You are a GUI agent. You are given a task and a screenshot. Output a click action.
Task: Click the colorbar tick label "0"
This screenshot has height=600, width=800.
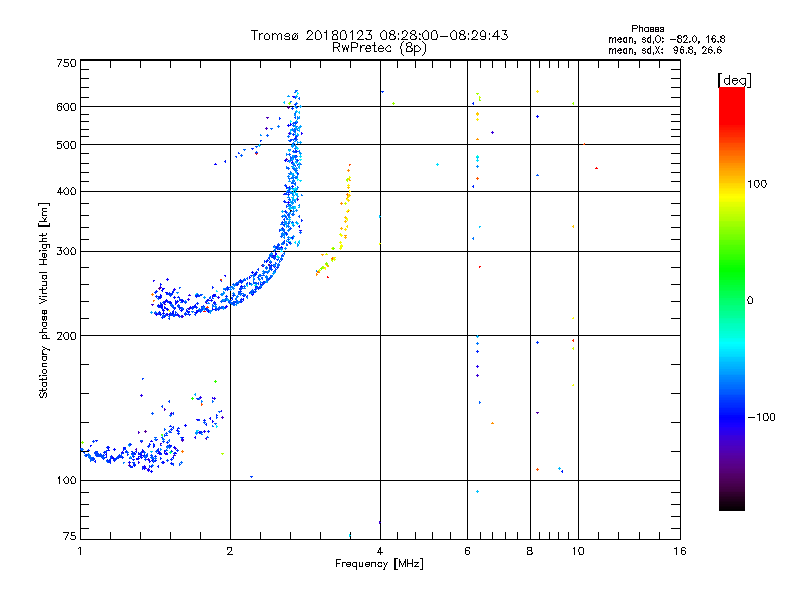click(x=750, y=301)
